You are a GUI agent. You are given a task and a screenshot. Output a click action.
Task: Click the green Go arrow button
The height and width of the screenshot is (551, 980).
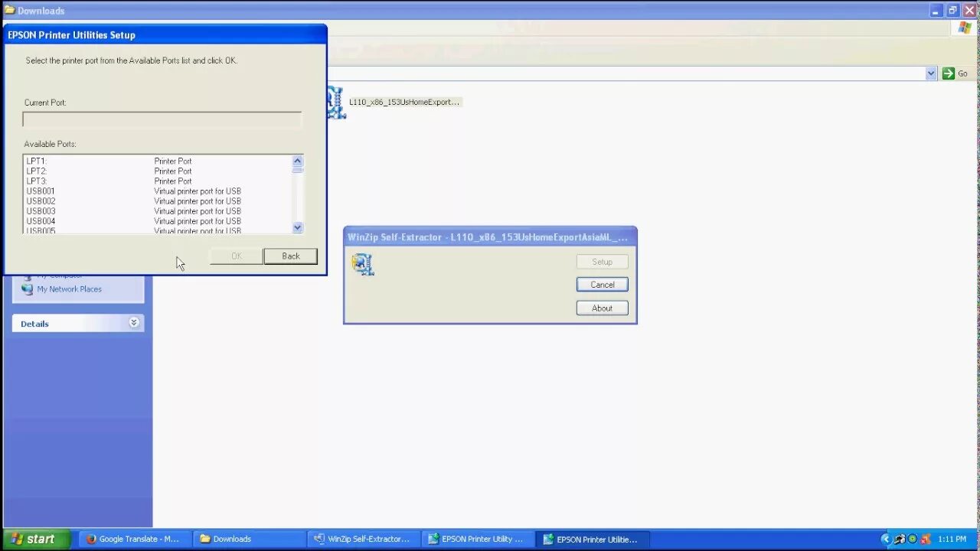pyautogui.click(x=949, y=73)
